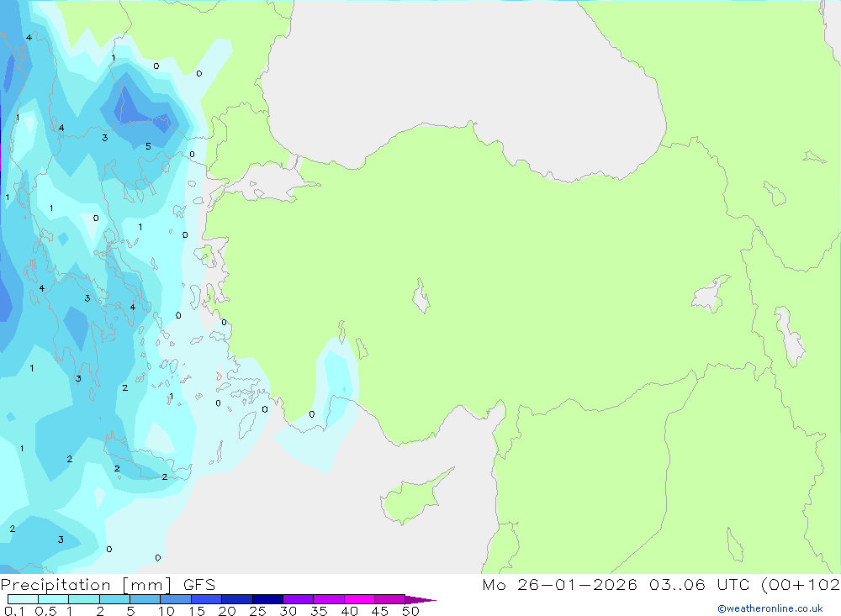Click the legend tick label "20"
The image size is (841, 616).
[227, 611]
